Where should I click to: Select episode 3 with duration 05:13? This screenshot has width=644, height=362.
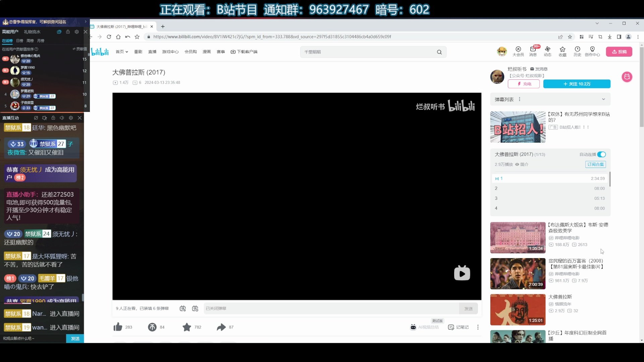[550, 198]
